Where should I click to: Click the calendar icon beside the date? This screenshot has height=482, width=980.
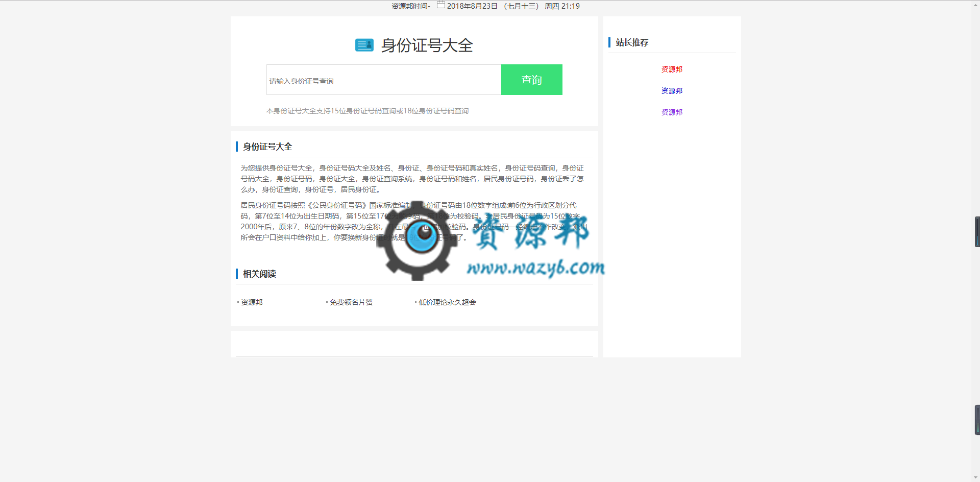[441, 5]
